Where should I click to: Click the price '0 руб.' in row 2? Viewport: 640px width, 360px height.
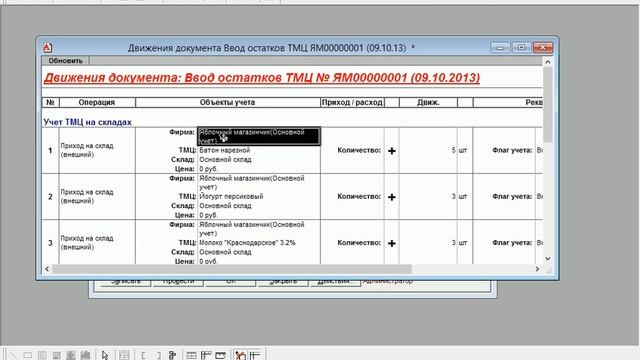click(x=209, y=215)
